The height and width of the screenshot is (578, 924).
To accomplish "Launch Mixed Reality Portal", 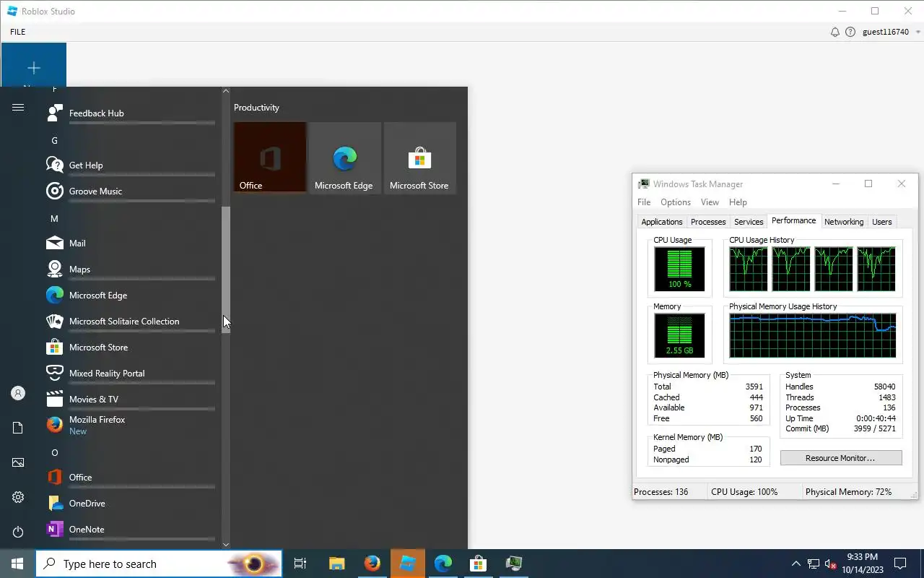I will click(x=130, y=374).
